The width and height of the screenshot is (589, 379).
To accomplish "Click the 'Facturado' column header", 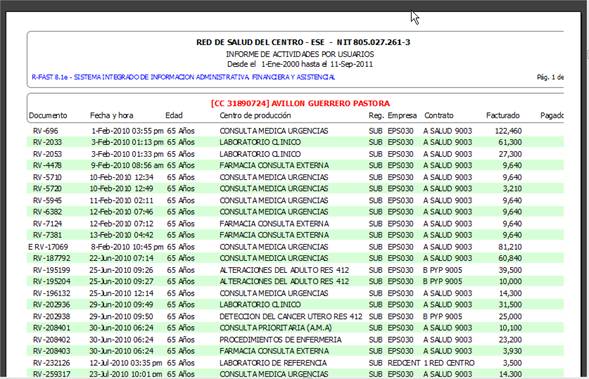I will click(x=503, y=115).
